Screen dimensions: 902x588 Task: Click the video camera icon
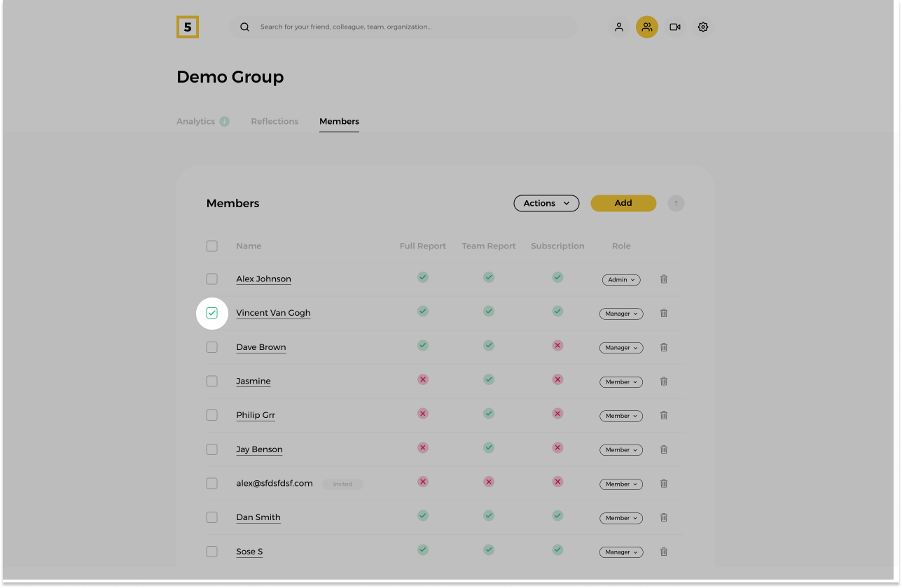click(674, 27)
